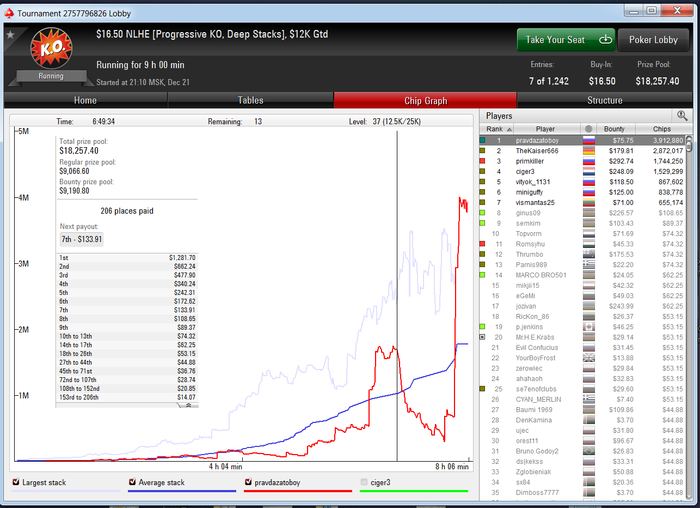This screenshot has height=508, width=700.
Task: Click the bounty column chip icon header
Action: pyautogui.click(x=588, y=129)
